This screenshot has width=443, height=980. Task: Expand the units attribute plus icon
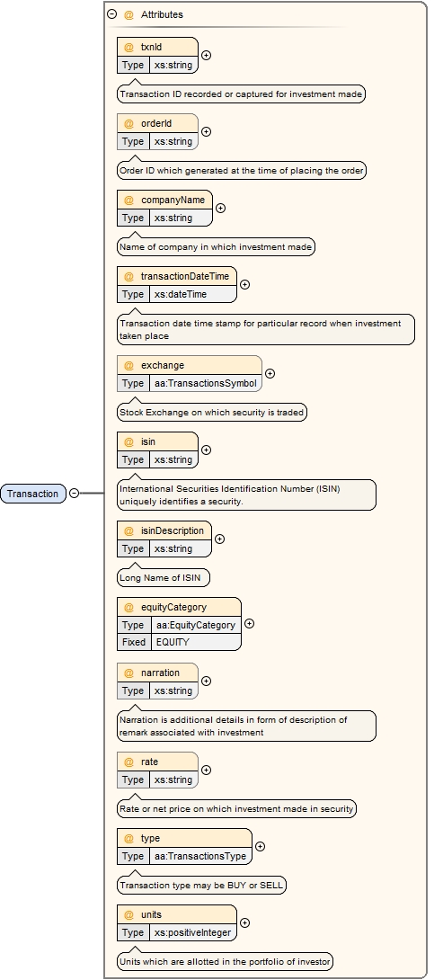pos(245,923)
